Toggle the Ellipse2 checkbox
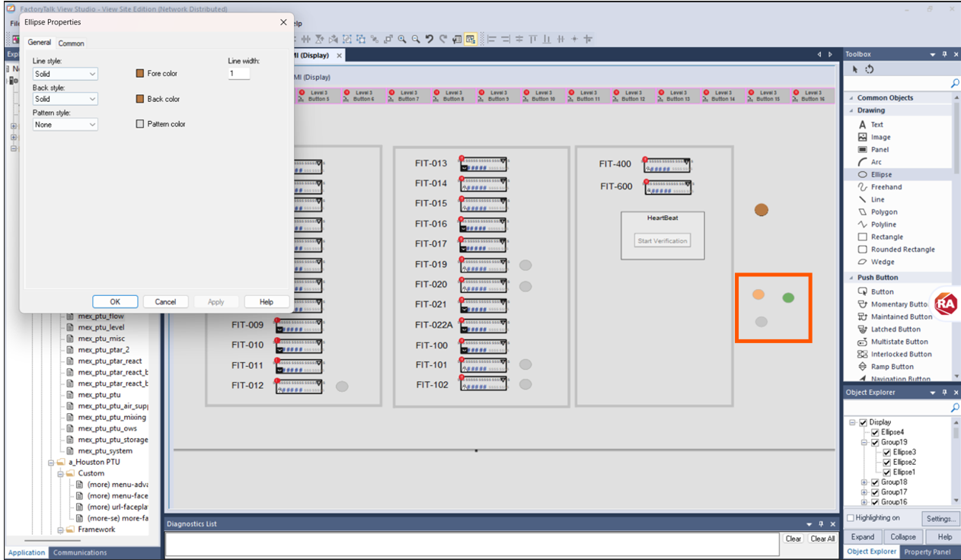 tap(887, 462)
